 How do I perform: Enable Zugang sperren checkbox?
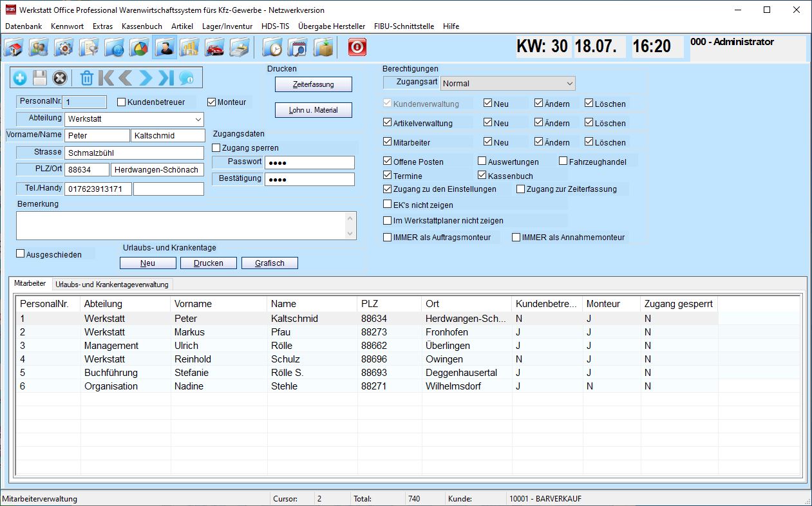click(216, 148)
